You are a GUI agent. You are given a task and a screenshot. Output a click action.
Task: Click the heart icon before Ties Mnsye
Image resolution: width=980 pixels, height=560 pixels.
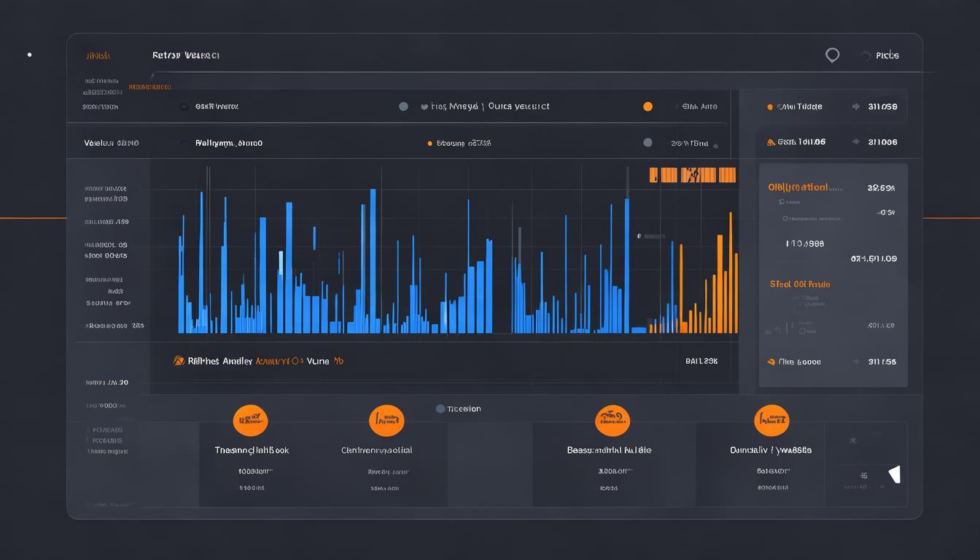coord(424,106)
